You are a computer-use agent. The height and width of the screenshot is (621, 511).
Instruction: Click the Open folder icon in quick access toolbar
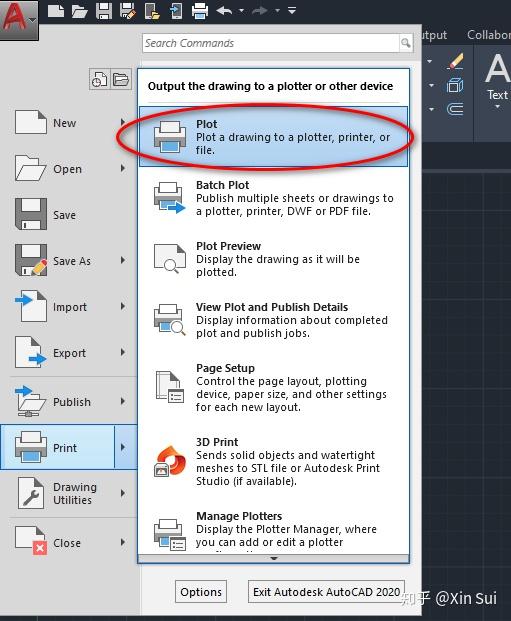(79, 11)
